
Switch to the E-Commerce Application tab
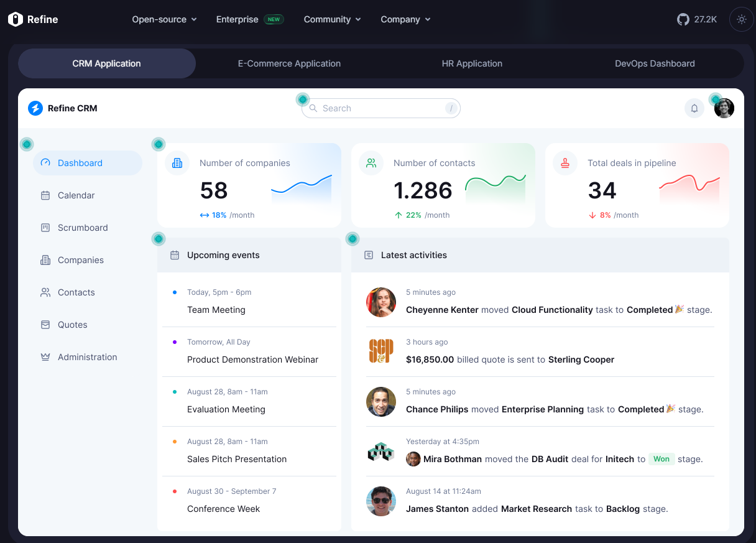click(289, 63)
